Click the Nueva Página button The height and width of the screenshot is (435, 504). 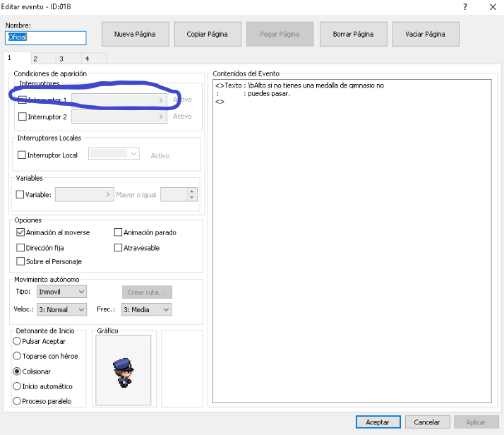click(134, 34)
